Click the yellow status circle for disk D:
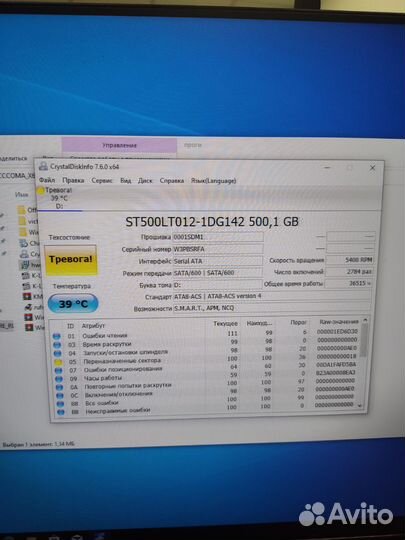 click(41, 190)
